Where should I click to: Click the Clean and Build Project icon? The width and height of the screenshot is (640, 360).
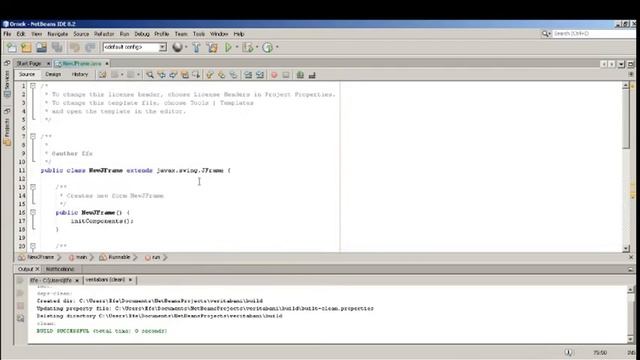(212, 47)
